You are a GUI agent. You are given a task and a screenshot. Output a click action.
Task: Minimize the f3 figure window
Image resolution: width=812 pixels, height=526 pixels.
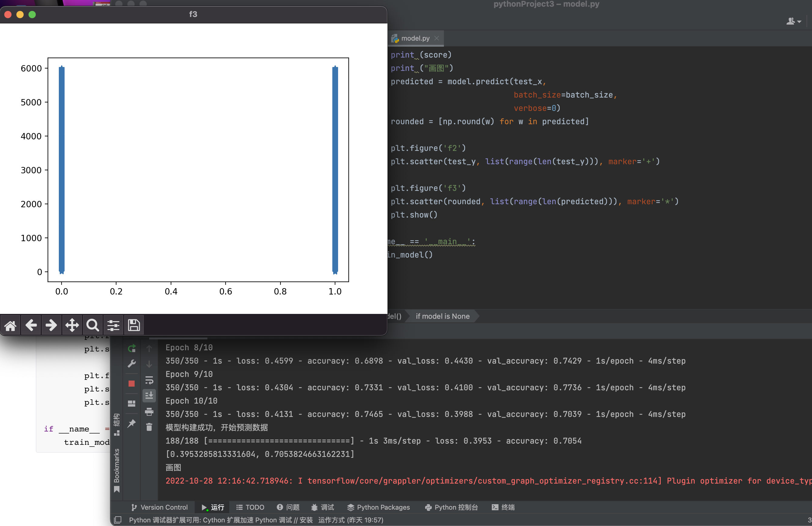point(20,14)
